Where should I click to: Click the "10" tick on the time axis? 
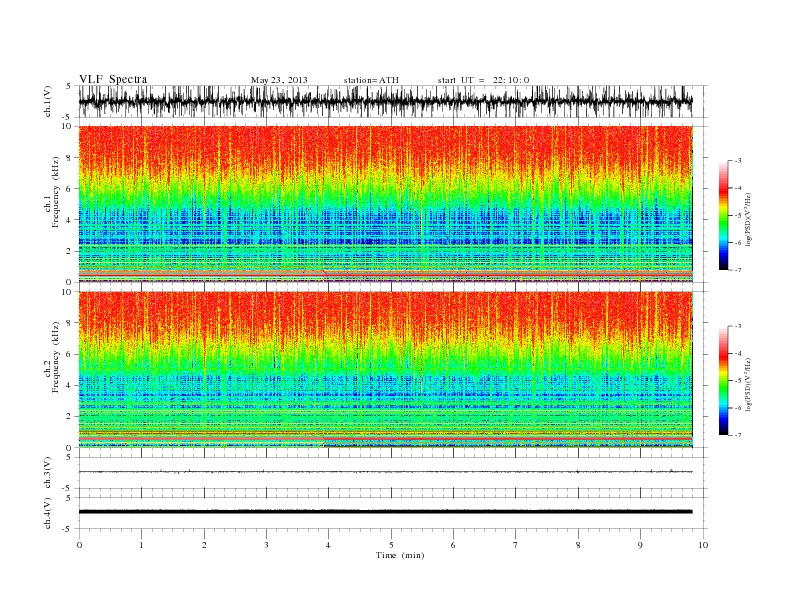[x=703, y=545]
